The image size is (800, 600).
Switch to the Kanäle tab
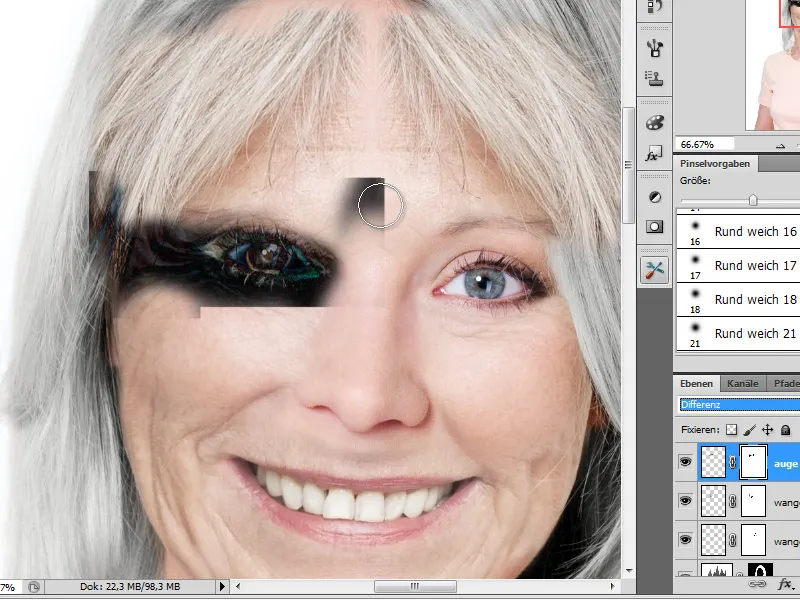(742, 384)
